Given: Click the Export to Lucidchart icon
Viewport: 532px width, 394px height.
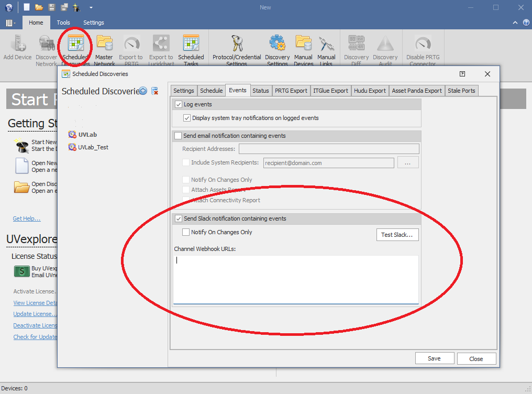Looking at the screenshot, I should pos(161,43).
